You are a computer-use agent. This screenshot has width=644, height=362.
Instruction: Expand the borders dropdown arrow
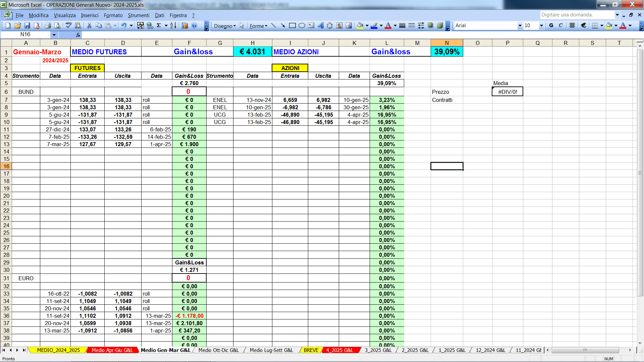[x=602, y=25]
